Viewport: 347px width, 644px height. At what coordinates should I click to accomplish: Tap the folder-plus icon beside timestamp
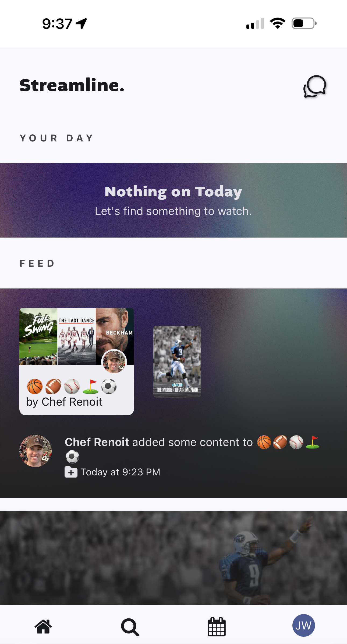pos(71,472)
